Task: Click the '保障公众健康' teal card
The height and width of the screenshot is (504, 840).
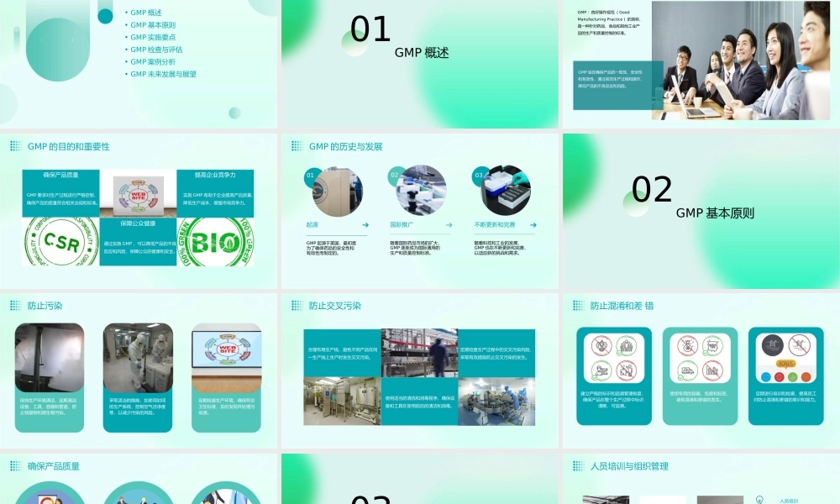Action: [139, 242]
